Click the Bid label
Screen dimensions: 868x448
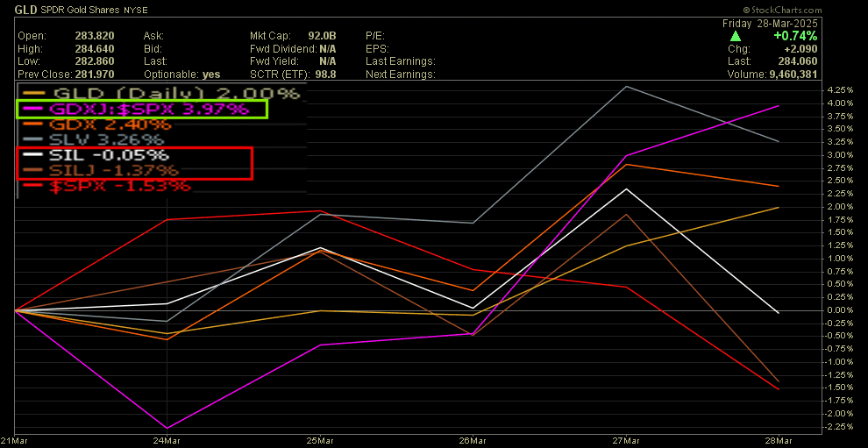[x=154, y=49]
